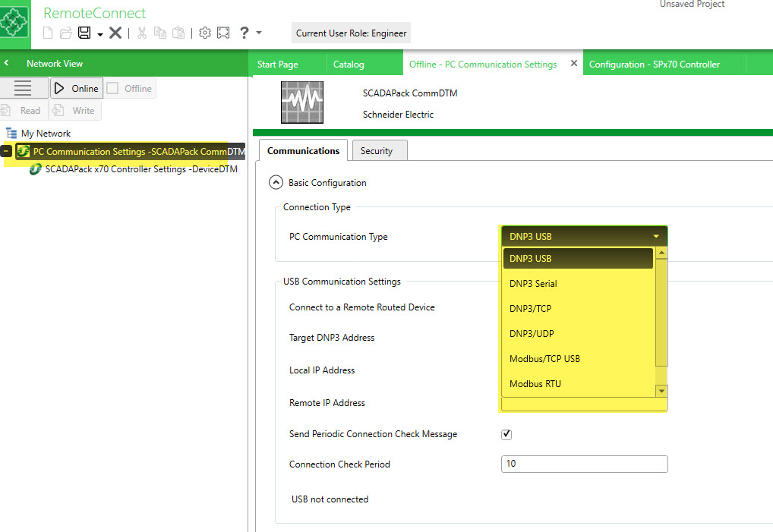Click the PC Communication Type combo box
The width and height of the screenshot is (773, 532).
click(584, 237)
